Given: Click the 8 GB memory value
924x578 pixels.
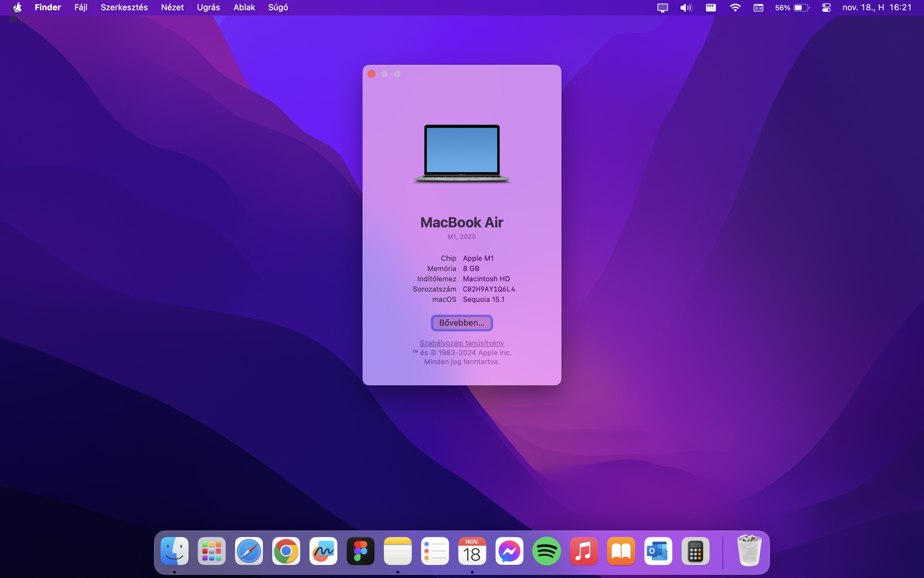Looking at the screenshot, I should pos(471,268).
